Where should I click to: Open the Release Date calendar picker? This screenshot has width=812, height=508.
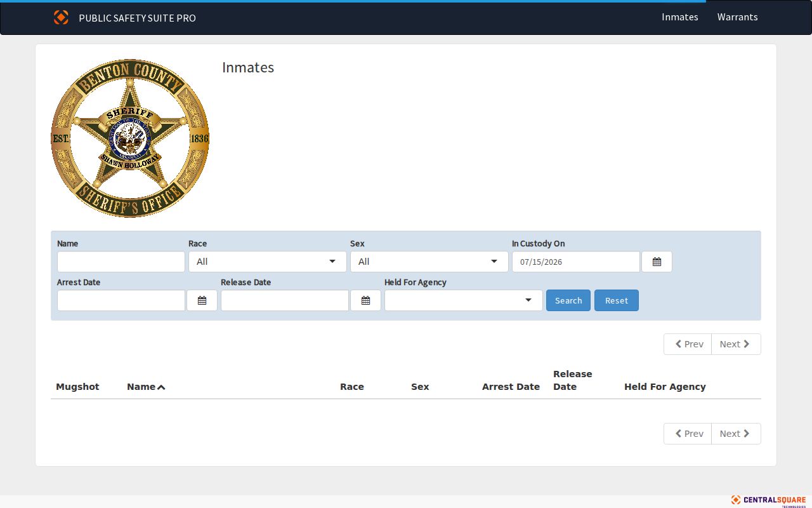click(x=365, y=300)
